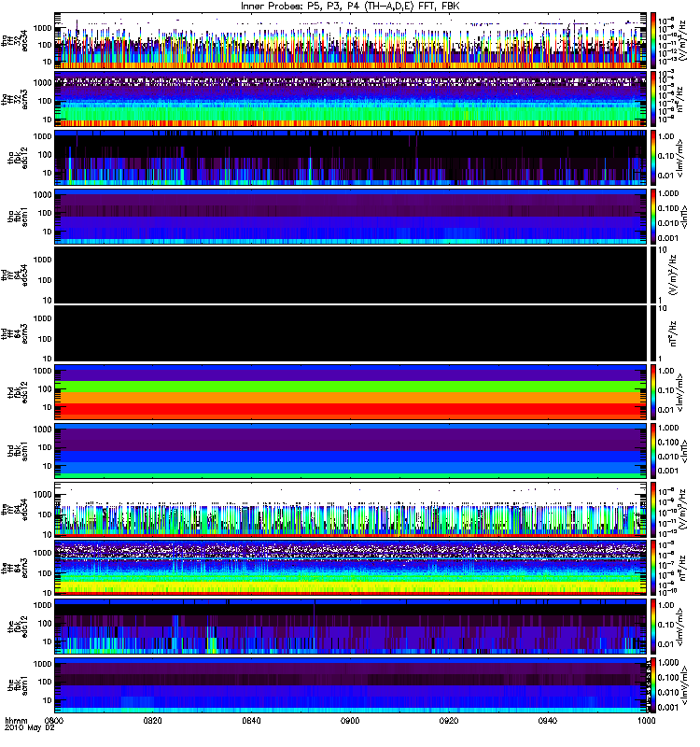Click the 1000 time axis label at the bottom right

(x=646, y=720)
